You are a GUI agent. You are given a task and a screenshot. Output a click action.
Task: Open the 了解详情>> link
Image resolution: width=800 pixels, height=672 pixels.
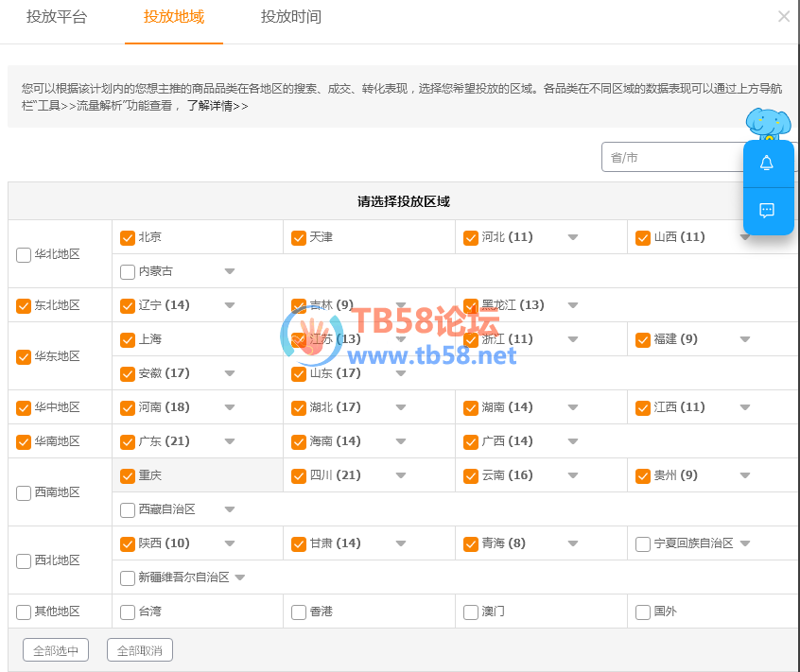(x=217, y=106)
